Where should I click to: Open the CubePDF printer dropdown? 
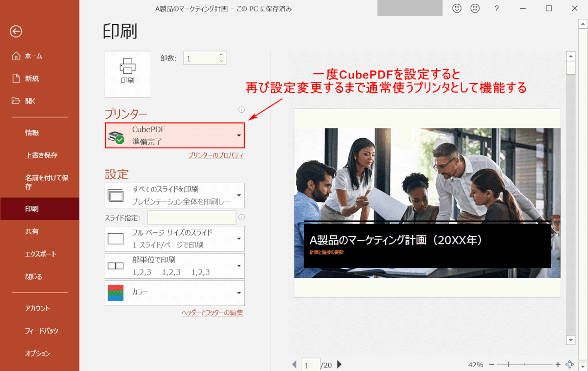(x=175, y=135)
